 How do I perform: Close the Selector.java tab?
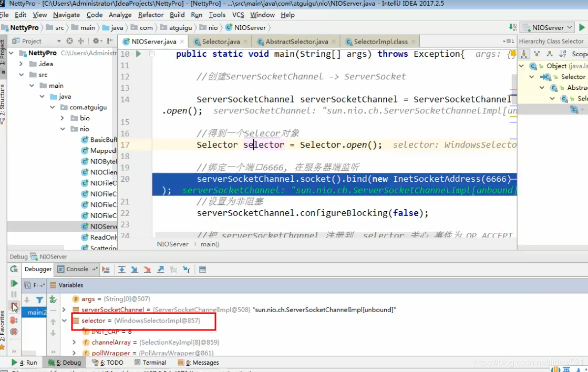pos(245,42)
